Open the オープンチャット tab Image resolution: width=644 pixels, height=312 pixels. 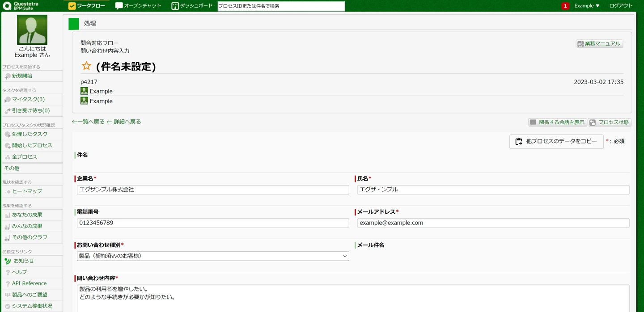[x=138, y=6]
